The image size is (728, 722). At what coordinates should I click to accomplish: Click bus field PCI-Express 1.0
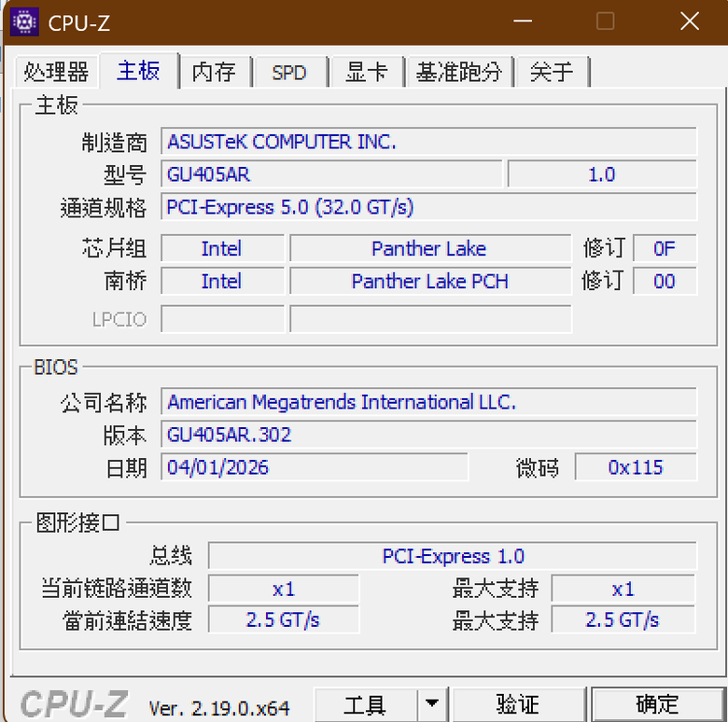453,556
